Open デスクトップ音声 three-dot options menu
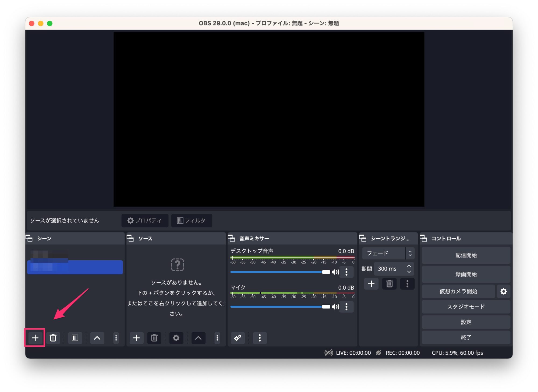This screenshot has height=392, width=538. (346, 272)
